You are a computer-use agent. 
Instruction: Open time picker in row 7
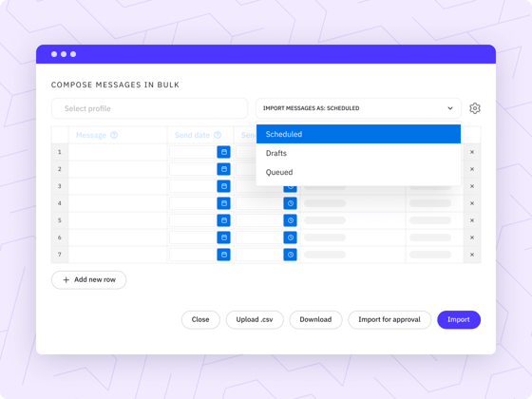(x=290, y=255)
